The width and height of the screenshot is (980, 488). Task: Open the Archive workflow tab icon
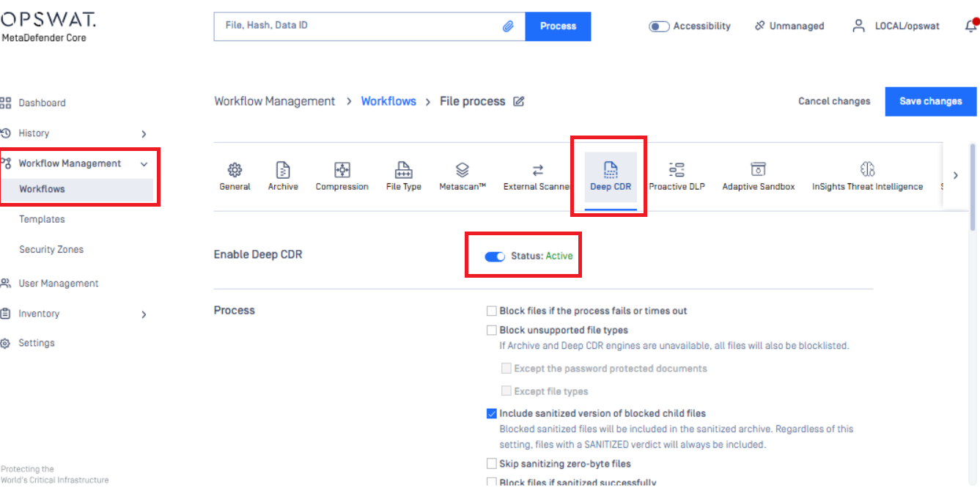click(283, 170)
